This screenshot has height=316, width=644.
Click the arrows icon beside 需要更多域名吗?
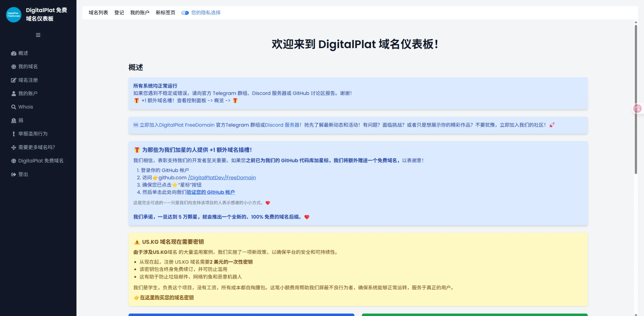(13, 147)
